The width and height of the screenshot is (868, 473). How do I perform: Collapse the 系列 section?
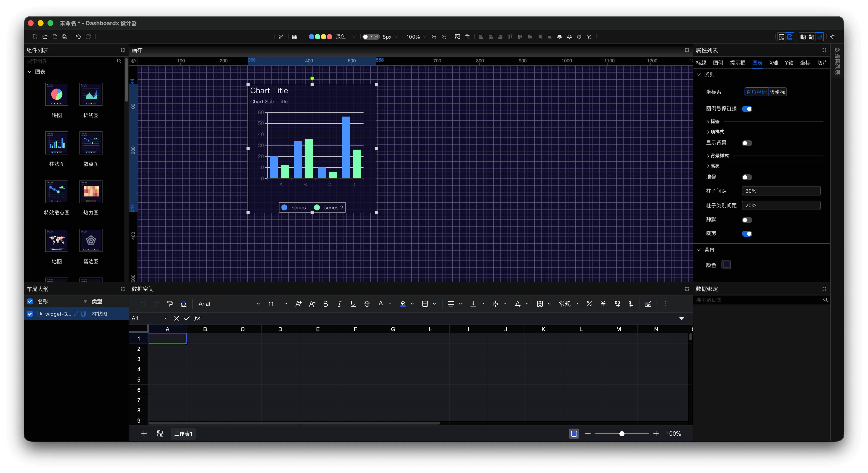click(699, 75)
